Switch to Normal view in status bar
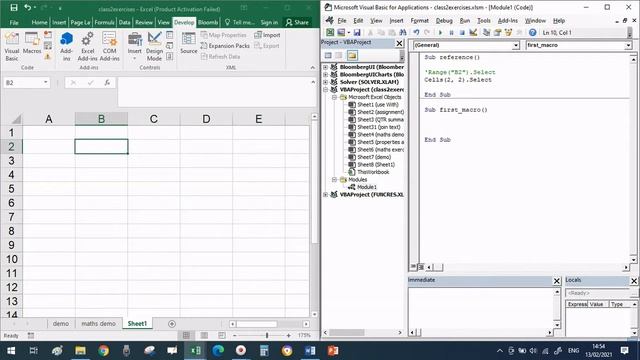Screen dimensions: 640x360 [187, 336]
